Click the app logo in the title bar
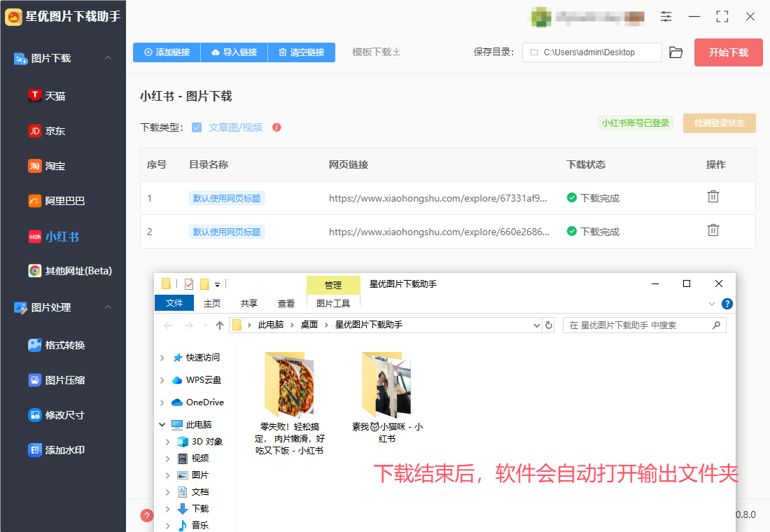Screen dimensions: 770x532 (x=14, y=17)
